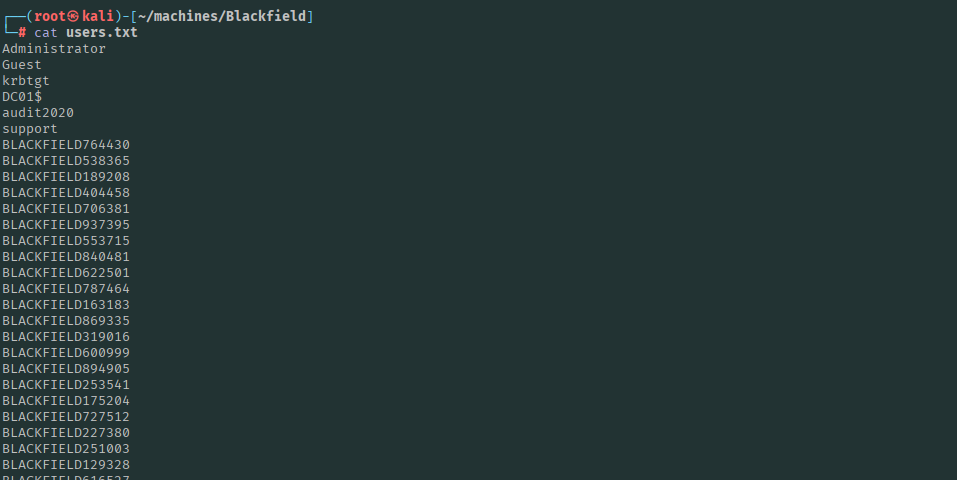Click the audit2020 username line
Screen dimensions: 957x480
[x=37, y=113]
